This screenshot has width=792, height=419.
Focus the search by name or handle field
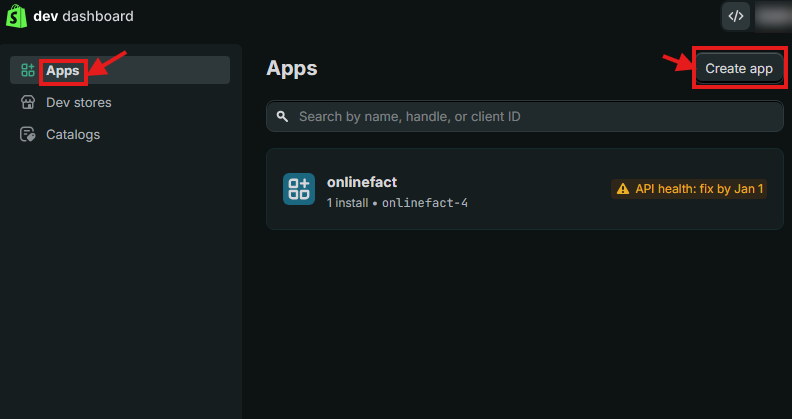[525, 117]
